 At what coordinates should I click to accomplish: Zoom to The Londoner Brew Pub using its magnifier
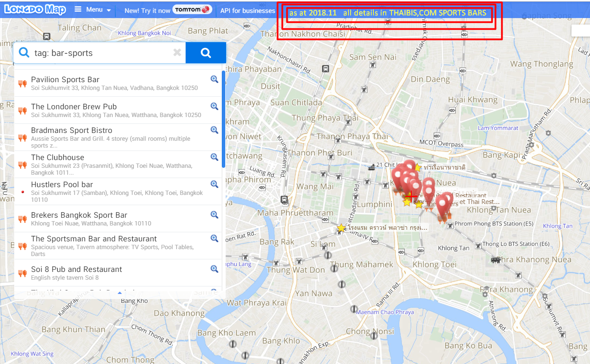(214, 106)
